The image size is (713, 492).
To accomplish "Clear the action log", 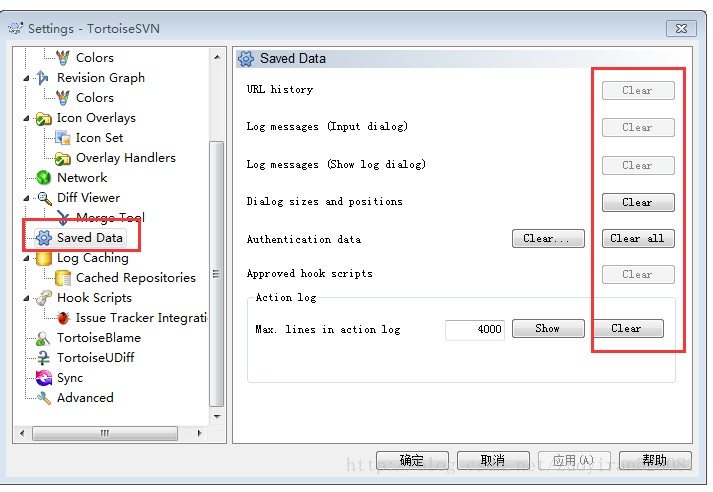I will pyautogui.click(x=627, y=328).
